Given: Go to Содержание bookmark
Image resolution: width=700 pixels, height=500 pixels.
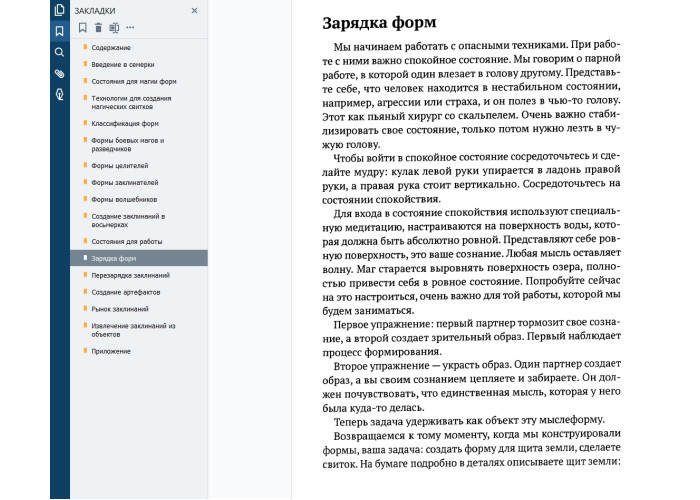Looking at the screenshot, I should (x=110, y=48).
